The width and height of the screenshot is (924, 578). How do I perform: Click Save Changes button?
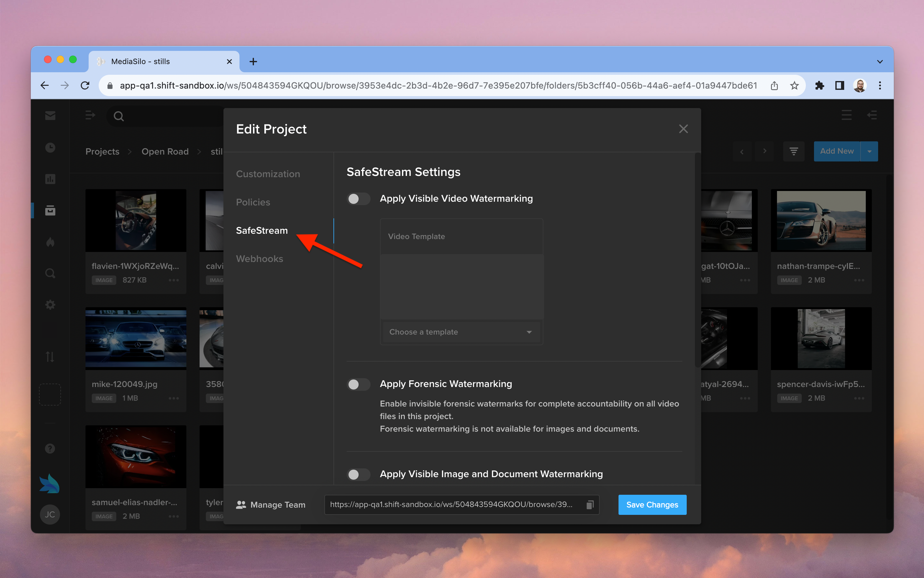652,504
